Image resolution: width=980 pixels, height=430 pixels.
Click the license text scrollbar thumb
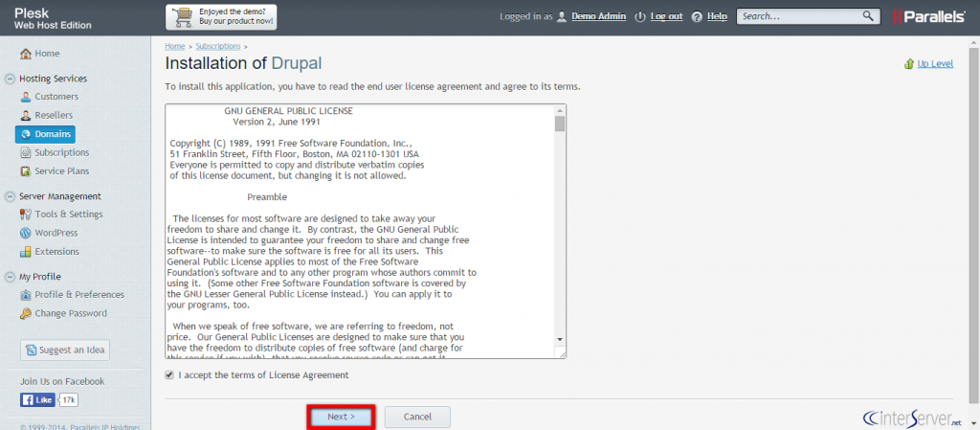click(559, 124)
